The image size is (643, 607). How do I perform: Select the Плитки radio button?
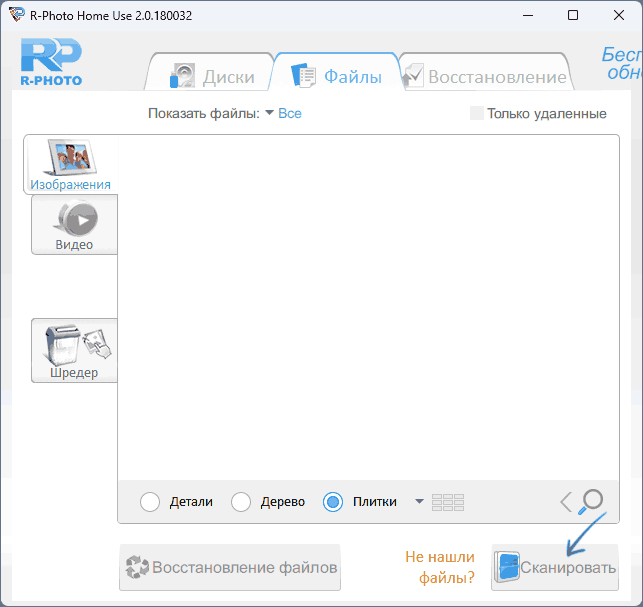pyautogui.click(x=333, y=502)
